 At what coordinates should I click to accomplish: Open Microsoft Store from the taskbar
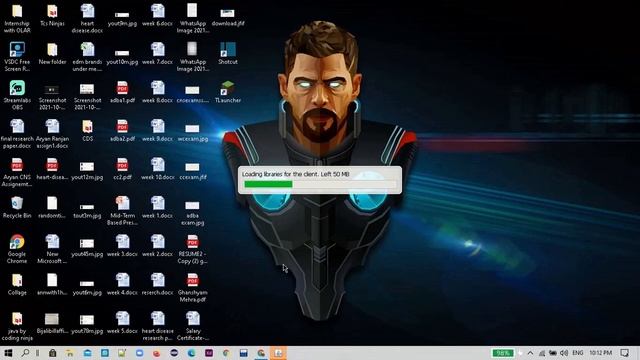(x=52, y=353)
